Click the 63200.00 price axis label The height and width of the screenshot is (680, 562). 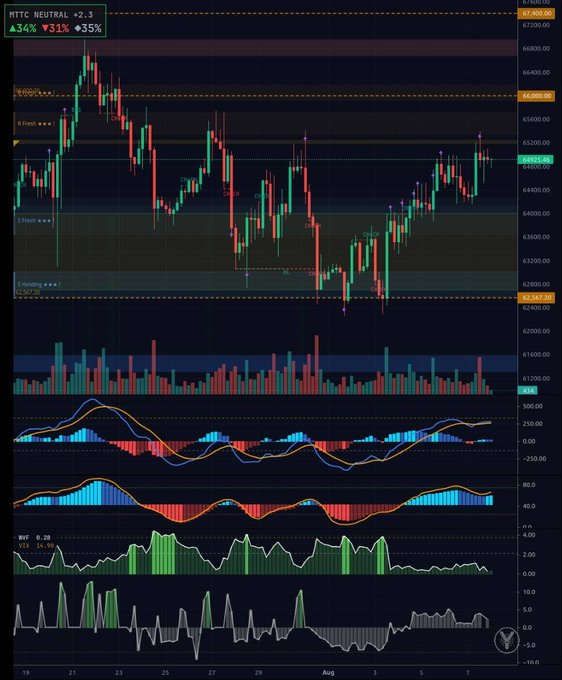(x=536, y=261)
